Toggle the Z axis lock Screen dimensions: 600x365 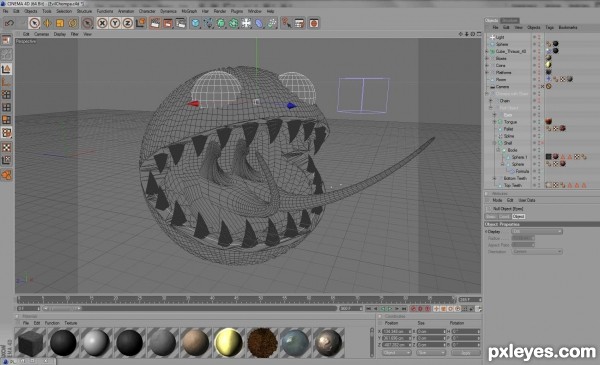point(127,23)
